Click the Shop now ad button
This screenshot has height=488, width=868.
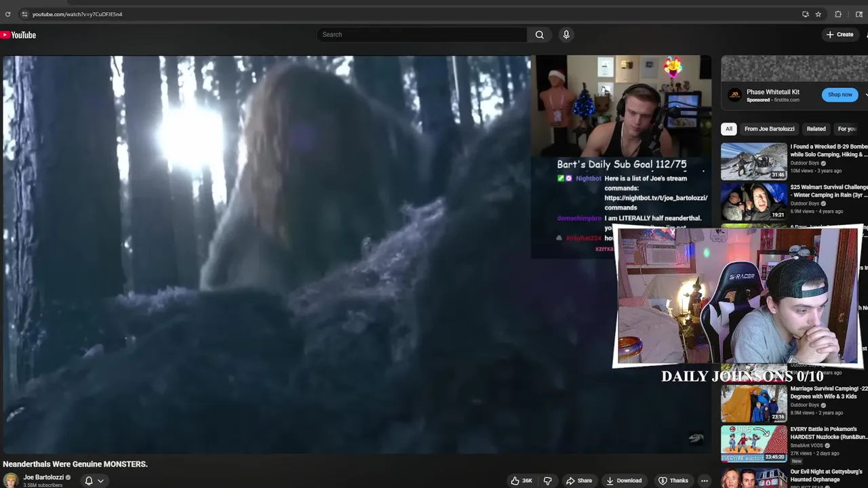pos(840,95)
